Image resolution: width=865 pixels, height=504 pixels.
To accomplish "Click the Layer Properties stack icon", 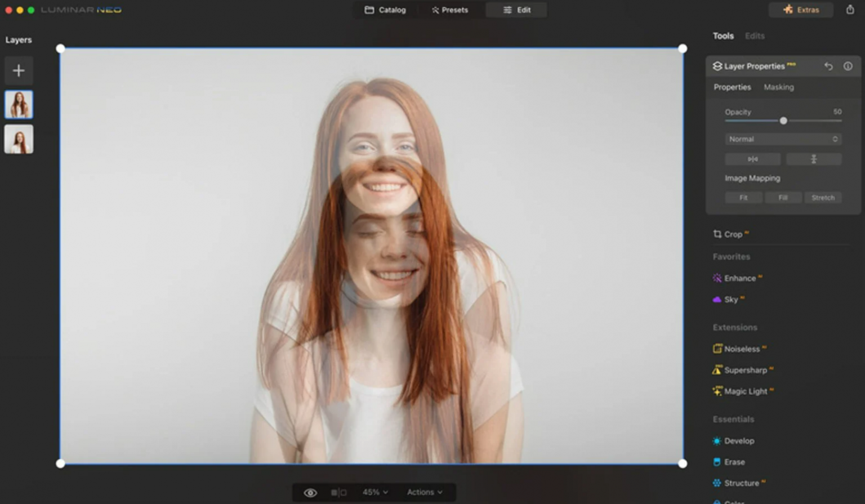I will [x=717, y=66].
